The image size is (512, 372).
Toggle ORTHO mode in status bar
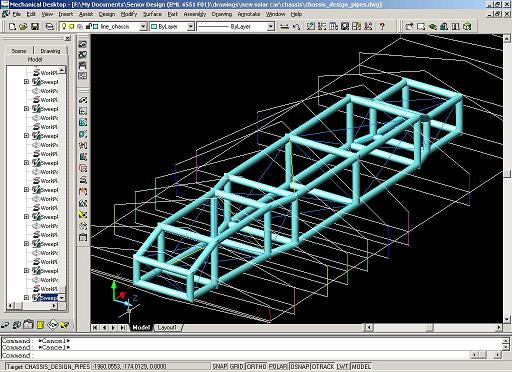(x=256, y=367)
